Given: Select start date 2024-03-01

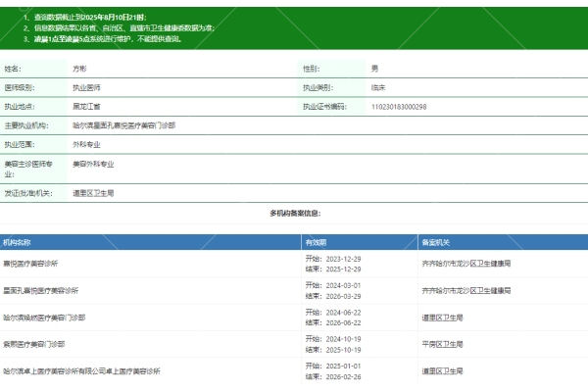Looking at the screenshot, I should click(344, 285).
